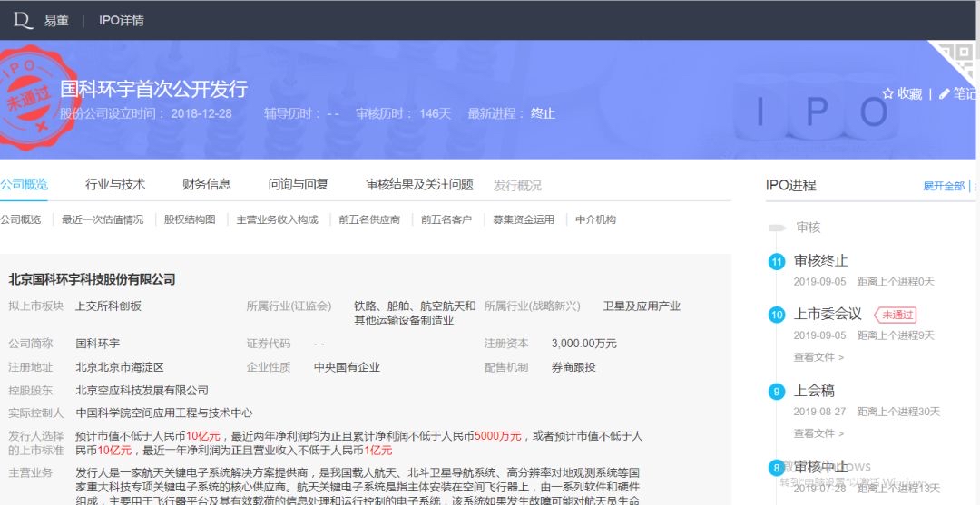Jump to 股权结构图 section

click(x=190, y=219)
